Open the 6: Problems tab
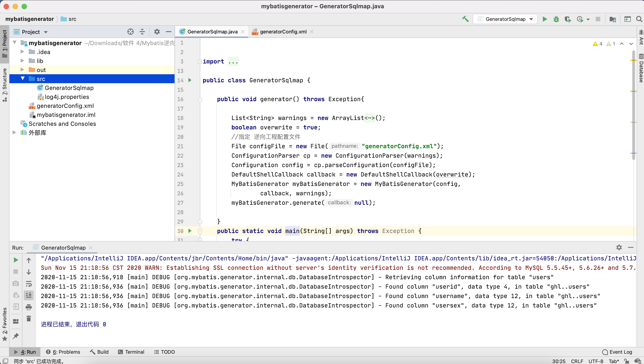 pyautogui.click(x=63, y=352)
